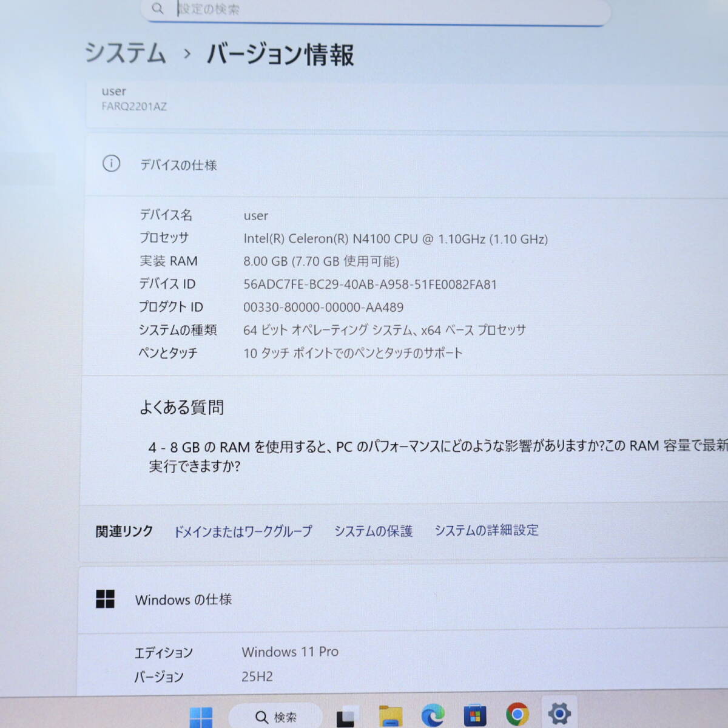Select the device name value user

(x=255, y=216)
